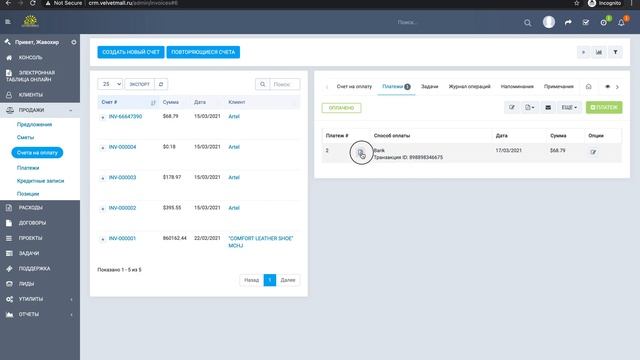Open invoice INV-000003 link

click(x=122, y=178)
